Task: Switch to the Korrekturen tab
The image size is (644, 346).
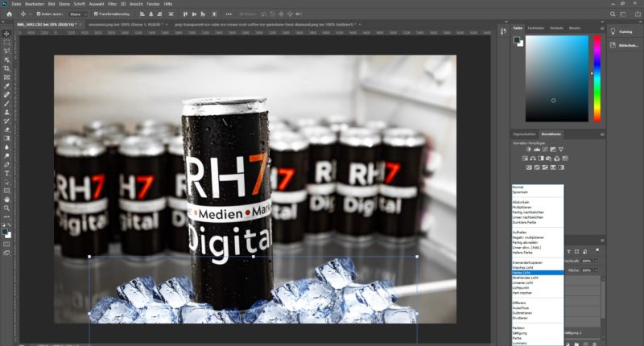Action: [x=551, y=134]
